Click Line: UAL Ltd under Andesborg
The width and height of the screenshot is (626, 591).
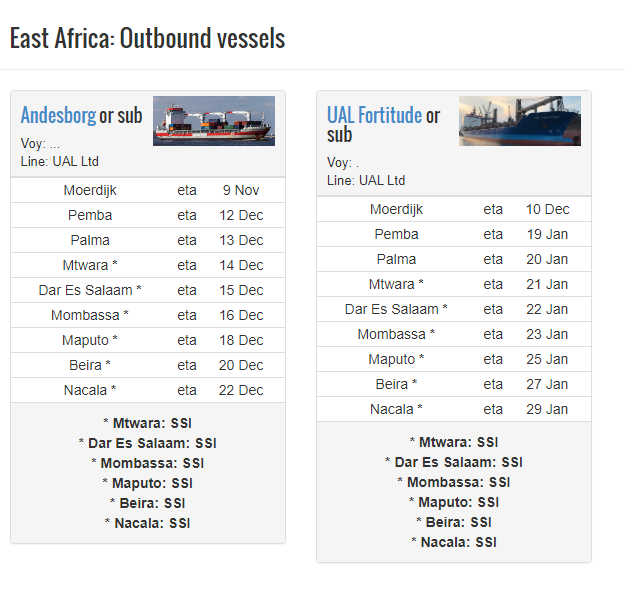(x=60, y=162)
